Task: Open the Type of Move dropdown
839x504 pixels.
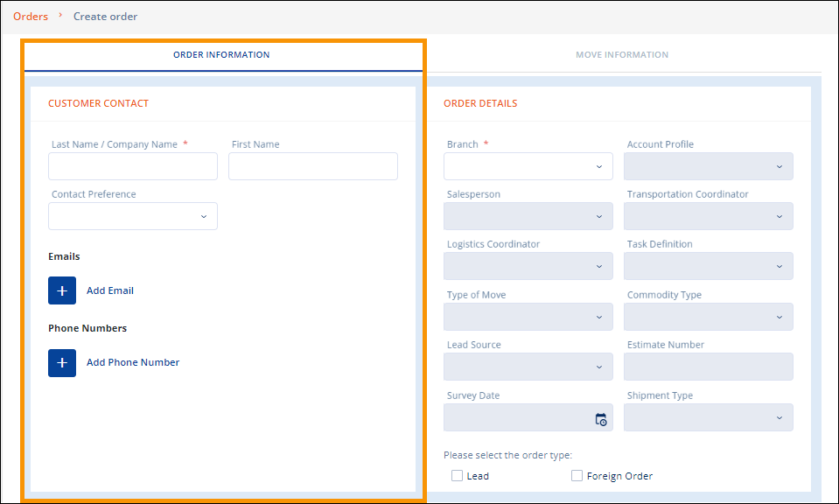Action: tap(528, 317)
